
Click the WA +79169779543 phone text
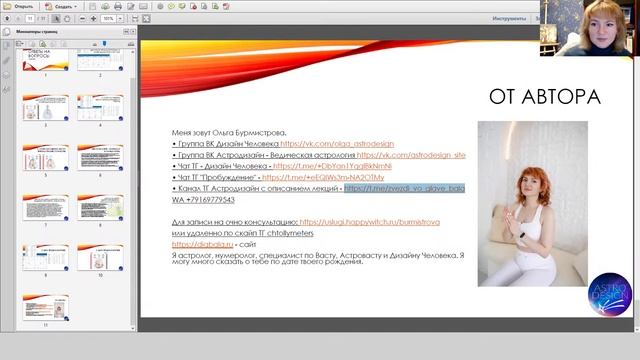point(203,200)
